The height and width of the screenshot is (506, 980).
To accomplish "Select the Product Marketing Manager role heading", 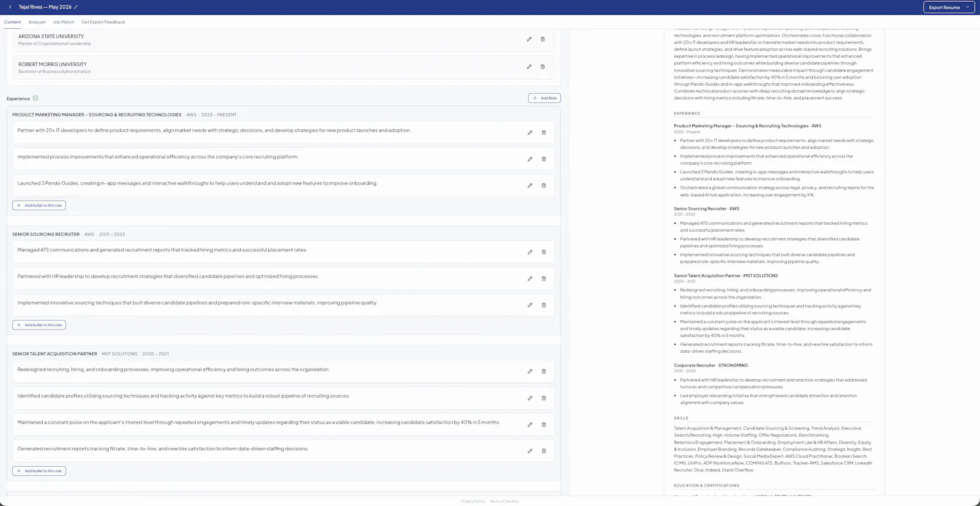I will click(x=97, y=115).
